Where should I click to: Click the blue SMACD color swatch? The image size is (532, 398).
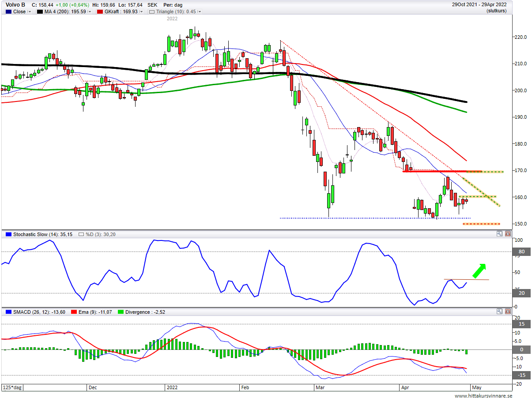[8, 312]
